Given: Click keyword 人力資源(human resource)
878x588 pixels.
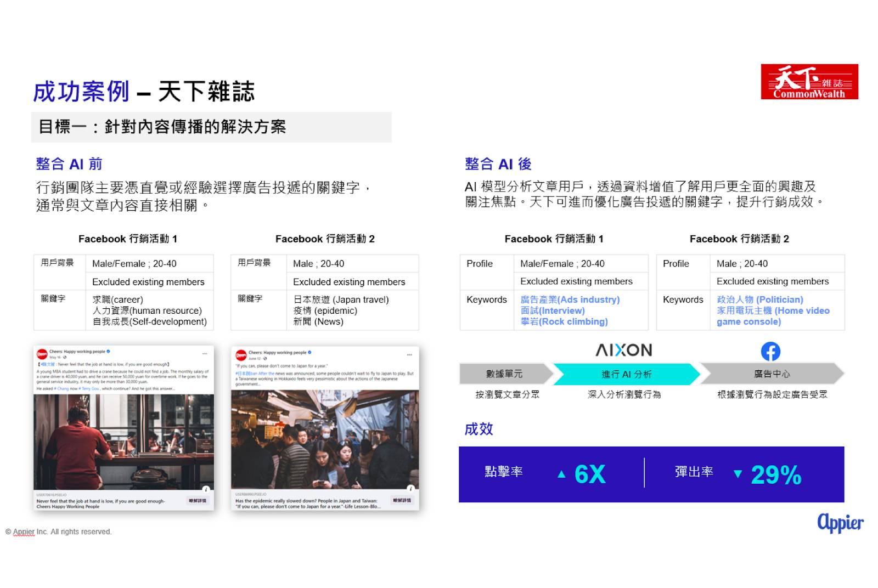Looking at the screenshot, I should pyautogui.click(x=147, y=310).
